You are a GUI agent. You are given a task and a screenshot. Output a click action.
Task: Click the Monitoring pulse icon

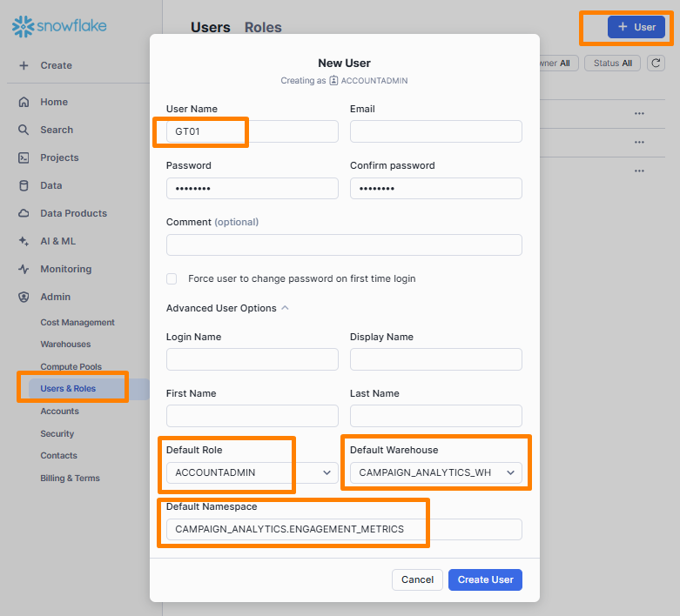click(x=24, y=269)
